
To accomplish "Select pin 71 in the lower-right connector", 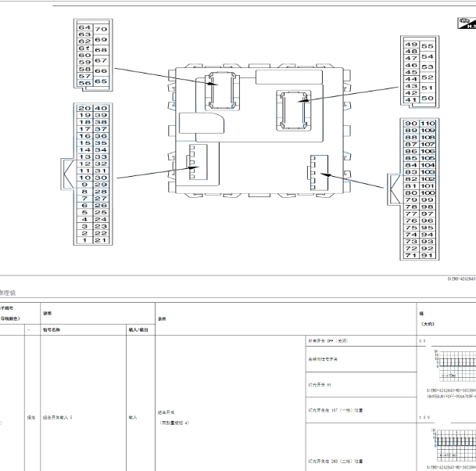I will [x=411, y=256].
